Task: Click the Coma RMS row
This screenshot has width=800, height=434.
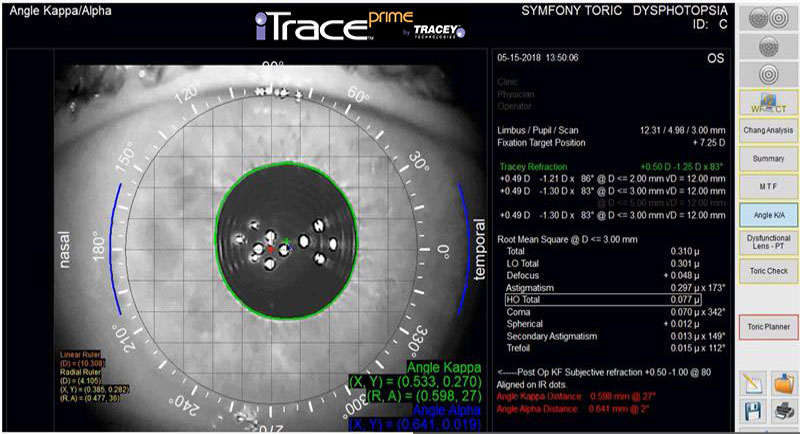Action: pos(615,312)
